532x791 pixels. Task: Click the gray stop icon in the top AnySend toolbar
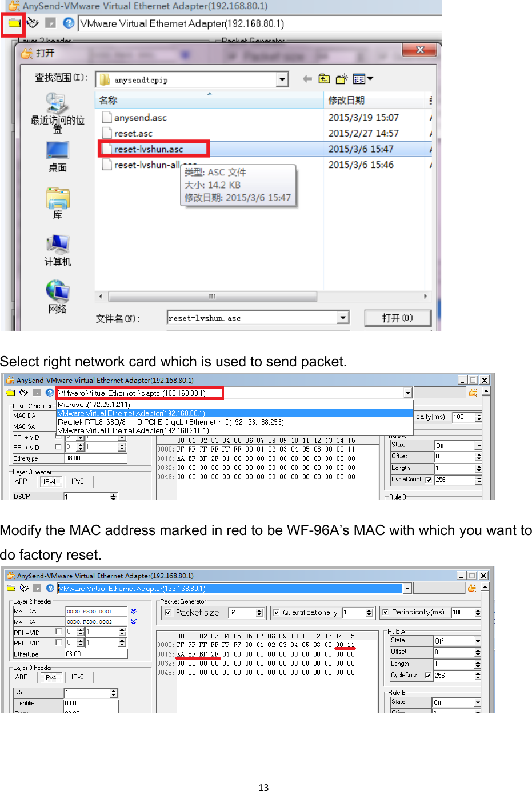coord(51,23)
